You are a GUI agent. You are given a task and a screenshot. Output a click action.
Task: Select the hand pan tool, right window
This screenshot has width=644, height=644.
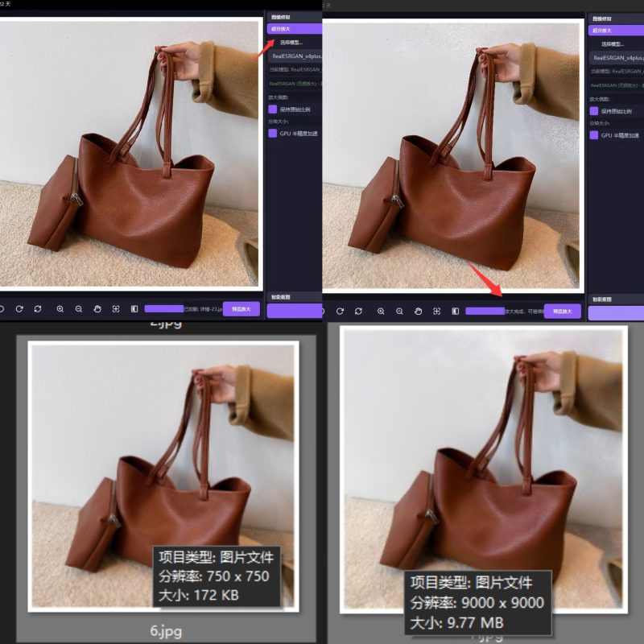coord(418,312)
